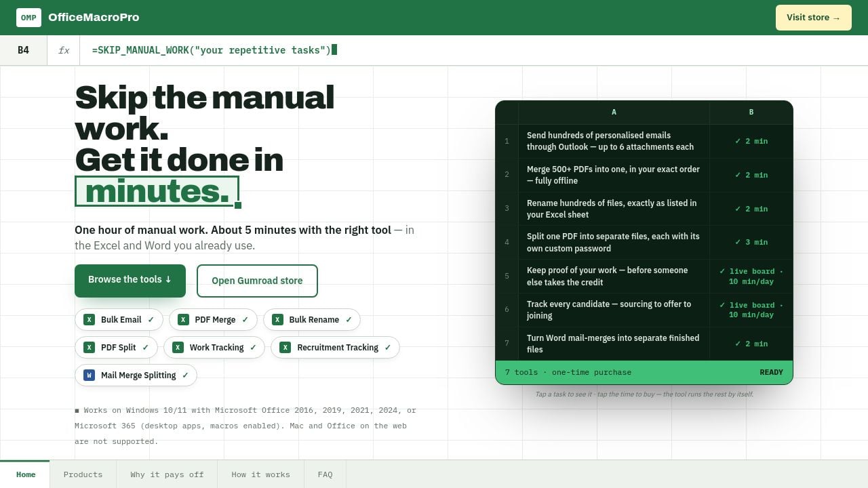Select the PDF Merge chip label
This screenshot has width=868, height=488.
216,320
